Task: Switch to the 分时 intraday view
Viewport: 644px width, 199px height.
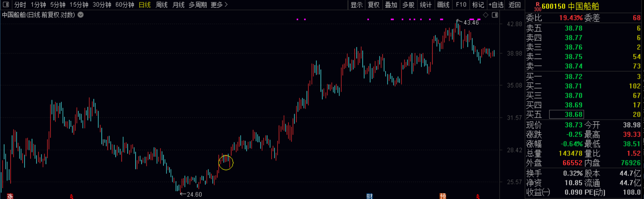Action: (x=20, y=5)
